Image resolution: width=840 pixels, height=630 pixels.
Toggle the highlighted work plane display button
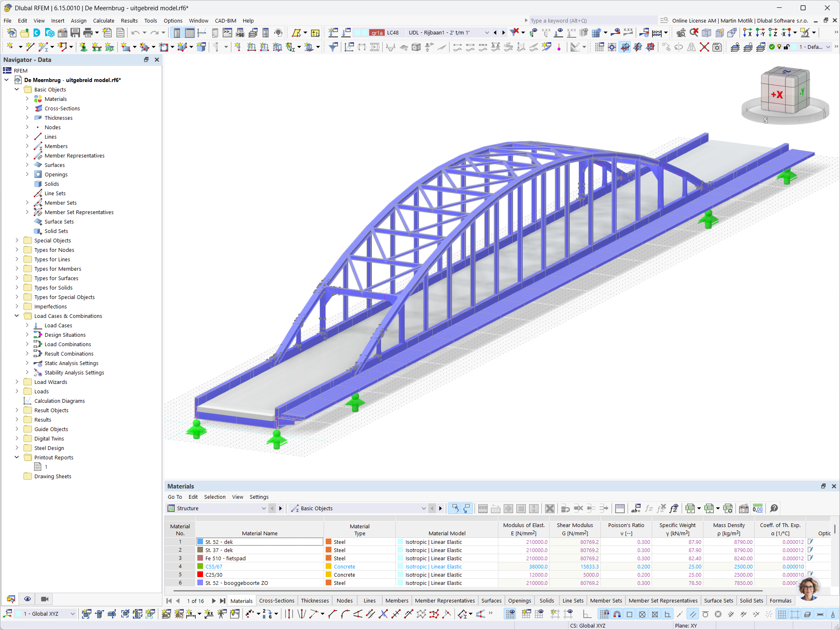(x=625, y=48)
